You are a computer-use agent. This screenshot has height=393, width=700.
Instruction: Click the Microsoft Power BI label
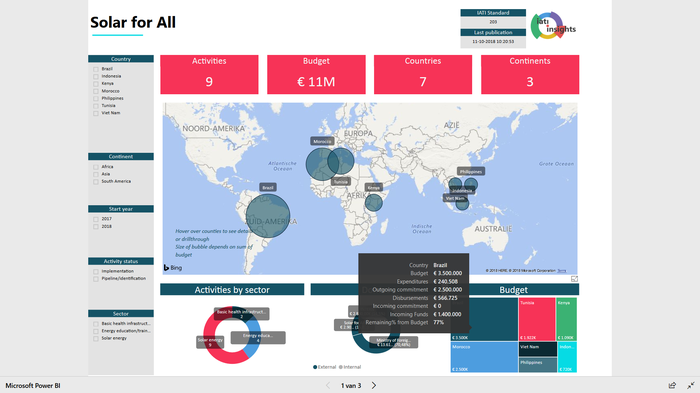point(33,385)
